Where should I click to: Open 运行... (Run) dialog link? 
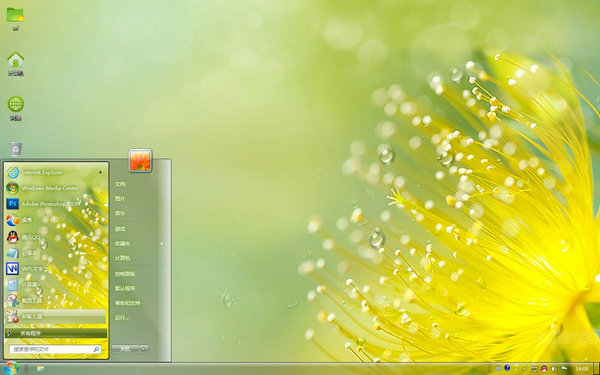coord(122,318)
